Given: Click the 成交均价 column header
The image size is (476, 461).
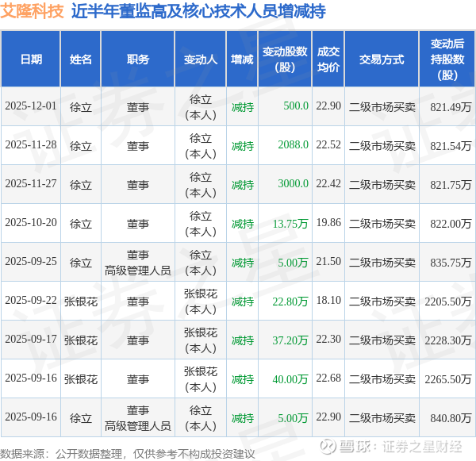Looking at the screenshot, I should pos(328,59).
